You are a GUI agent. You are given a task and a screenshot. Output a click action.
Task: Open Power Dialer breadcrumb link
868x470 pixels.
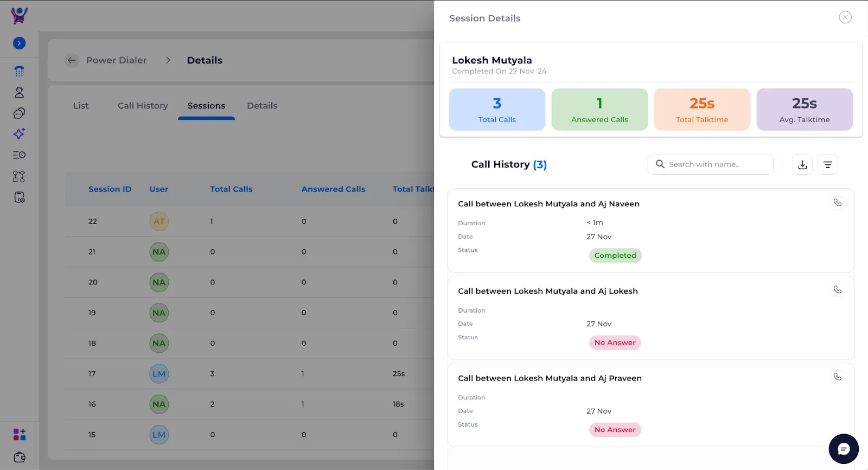pyautogui.click(x=117, y=60)
